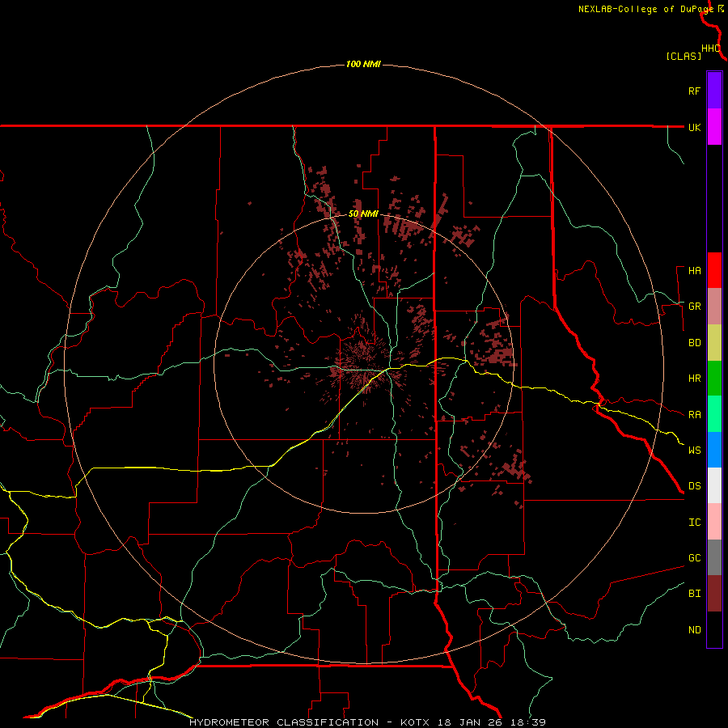Click the 18:39 timestamp
This screenshot has height=728, width=728.
527,722
